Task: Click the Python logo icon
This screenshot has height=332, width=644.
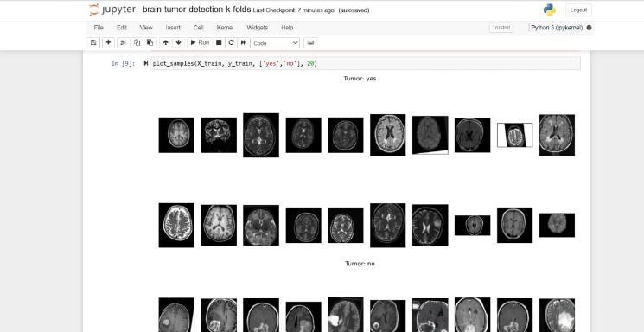Action: tap(550, 10)
